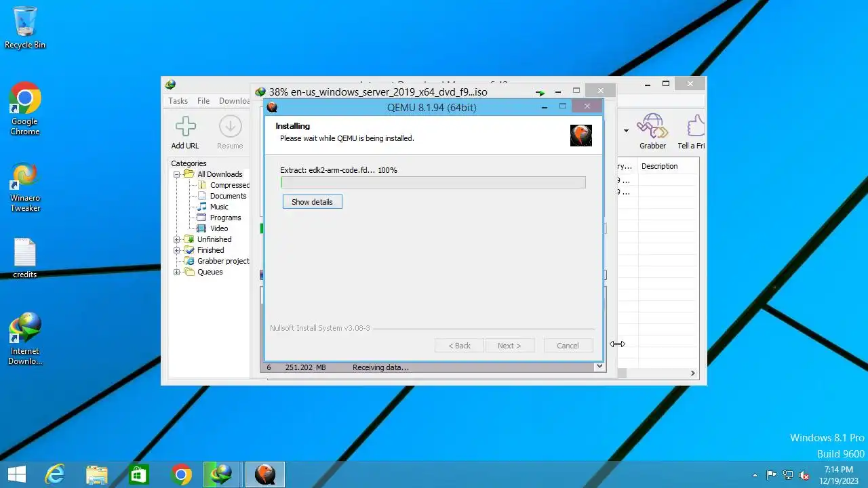Click the icon beside the 38% download title

(260, 92)
